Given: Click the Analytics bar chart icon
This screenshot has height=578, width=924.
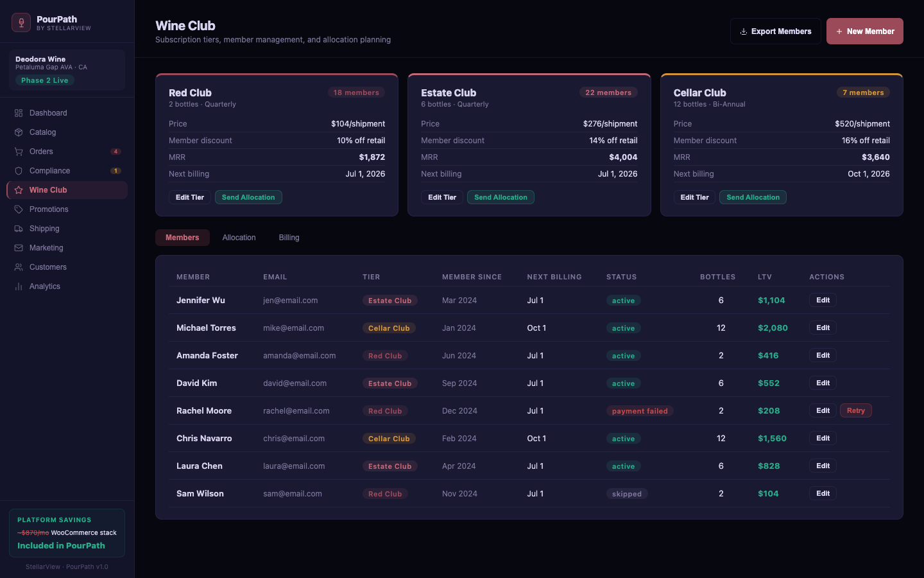Looking at the screenshot, I should 19,286.
